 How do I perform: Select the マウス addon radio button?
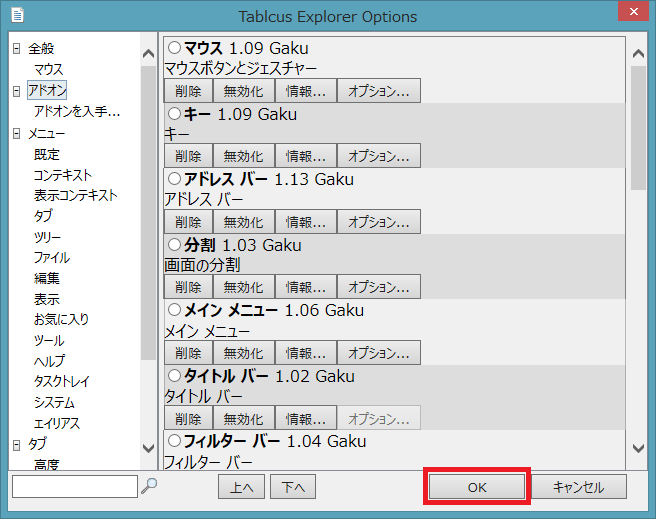(174, 48)
